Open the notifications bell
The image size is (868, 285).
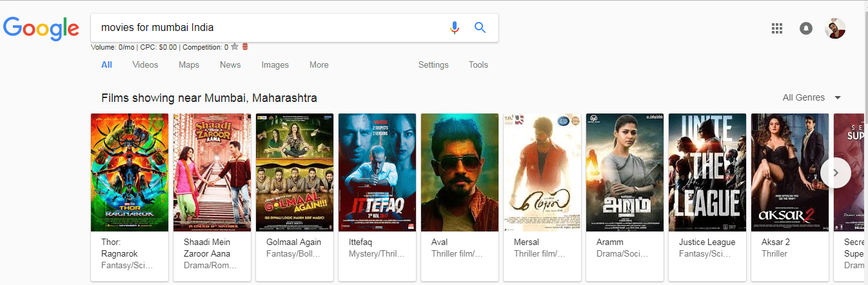pos(806,28)
